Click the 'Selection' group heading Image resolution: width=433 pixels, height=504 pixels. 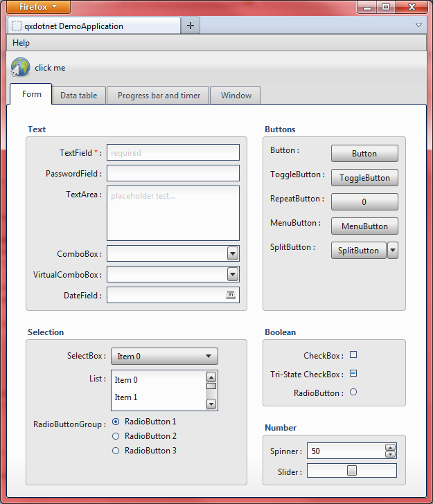pos(46,332)
